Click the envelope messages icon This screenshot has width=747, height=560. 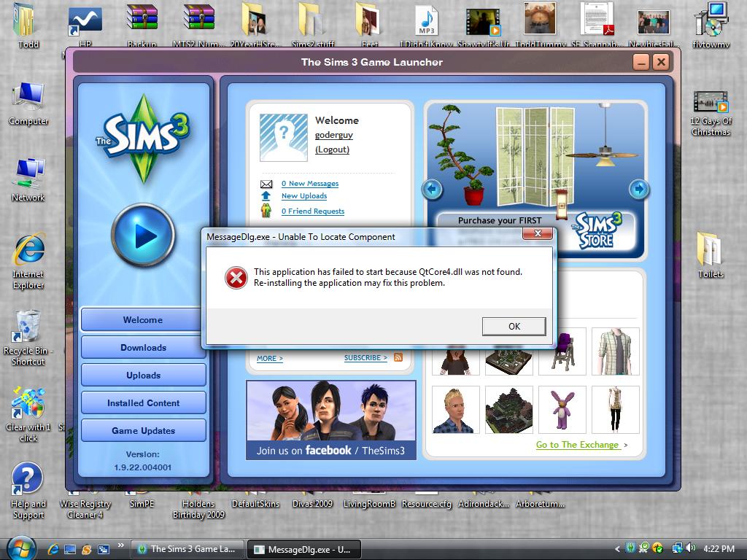tap(266, 184)
